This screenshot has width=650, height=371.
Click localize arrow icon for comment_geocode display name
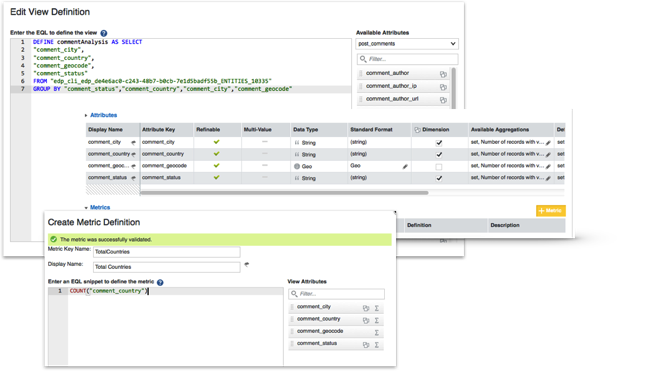pyautogui.click(x=133, y=166)
